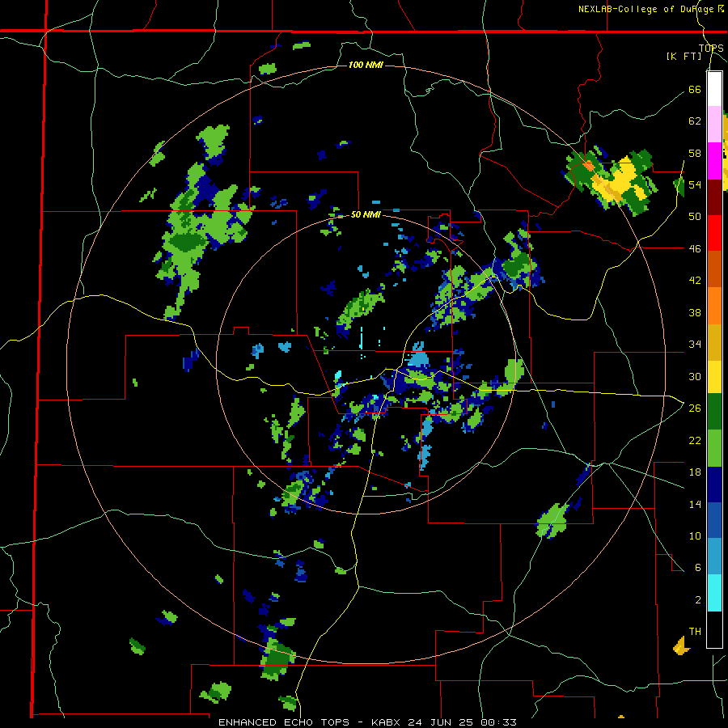Click the bright yellow legend swatch
The height and width of the screenshot is (728, 728).
coord(714,377)
